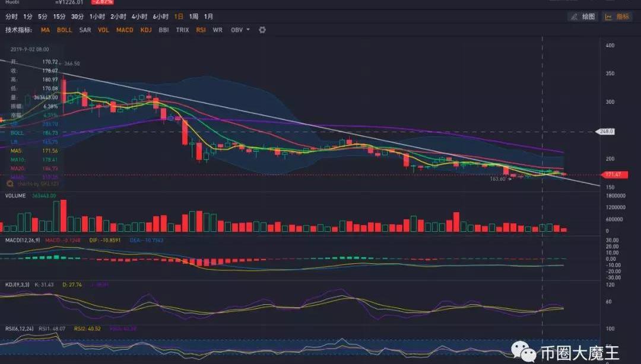The width and height of the screenshot is (641, 364).
Task: Click the WR indicator button
Action: (x=217, y=30)
